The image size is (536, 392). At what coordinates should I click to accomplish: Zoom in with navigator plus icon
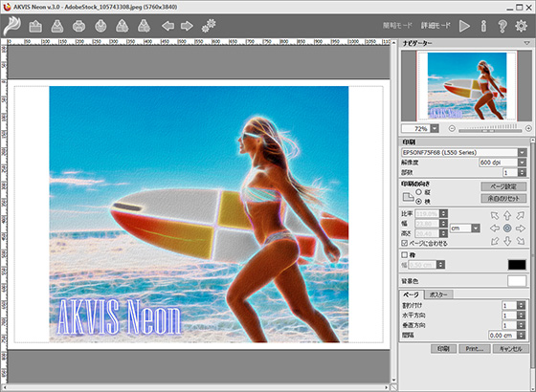click(x=528, y=129)
